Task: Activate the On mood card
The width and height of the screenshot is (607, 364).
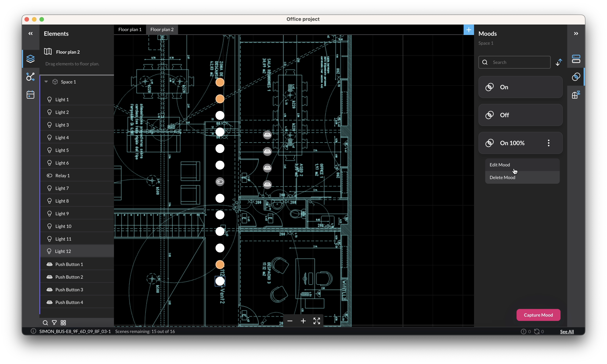Action: tap(520, 87)
